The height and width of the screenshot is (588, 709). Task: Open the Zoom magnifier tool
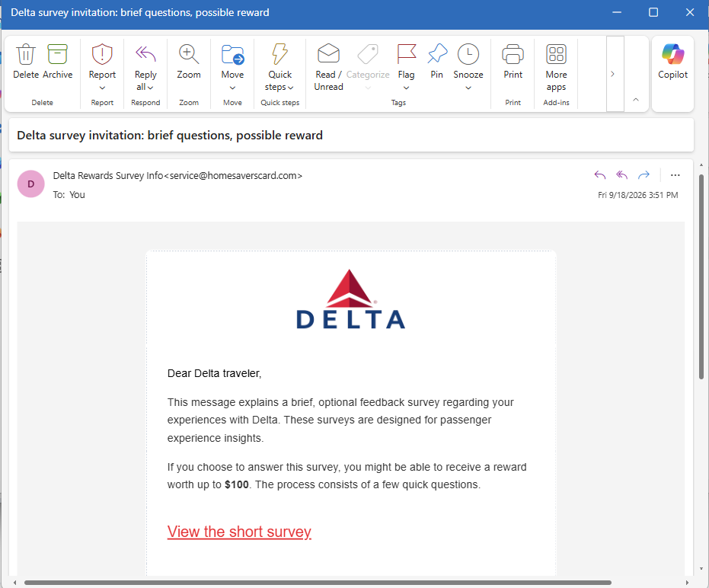[x=189, y=55]
